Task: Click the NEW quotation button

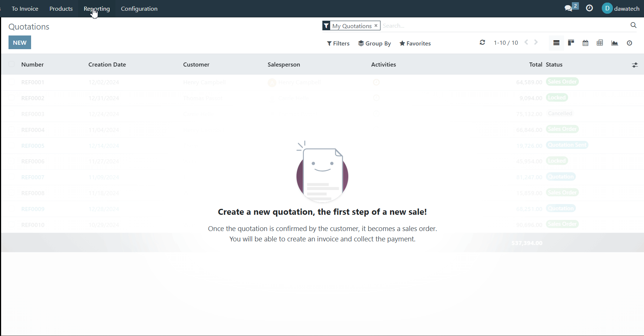Action: pos(20,43)
